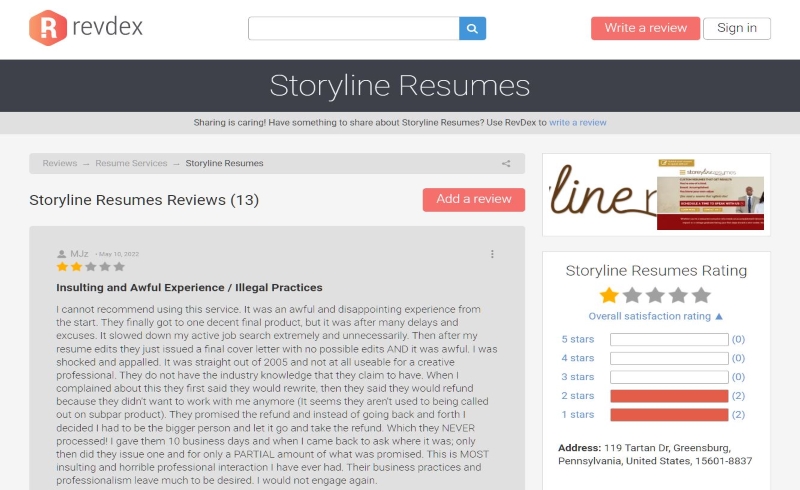Select Storyline Resumes breadcrumb item
The height and width of the screenshot is (490, 800).
click(224, 163)
